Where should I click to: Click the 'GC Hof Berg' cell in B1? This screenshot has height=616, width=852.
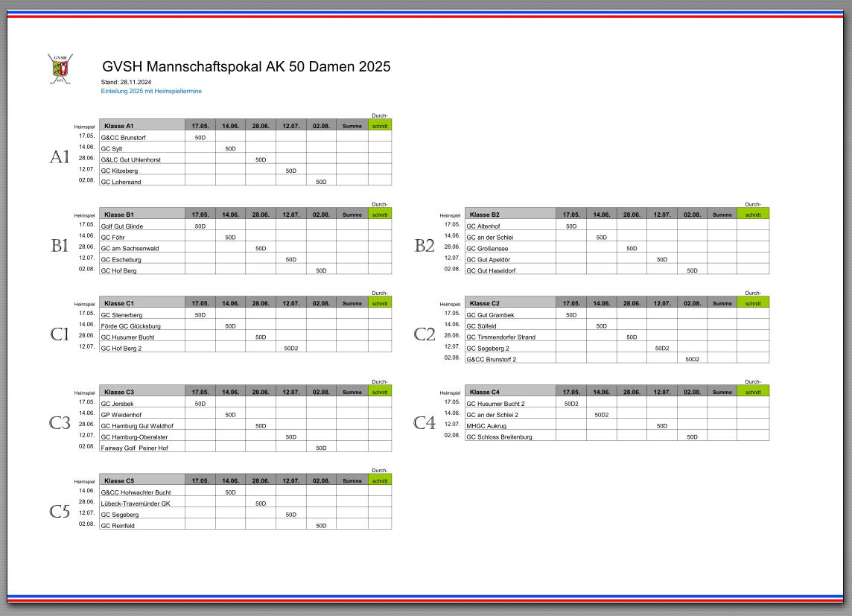point(142,270)
